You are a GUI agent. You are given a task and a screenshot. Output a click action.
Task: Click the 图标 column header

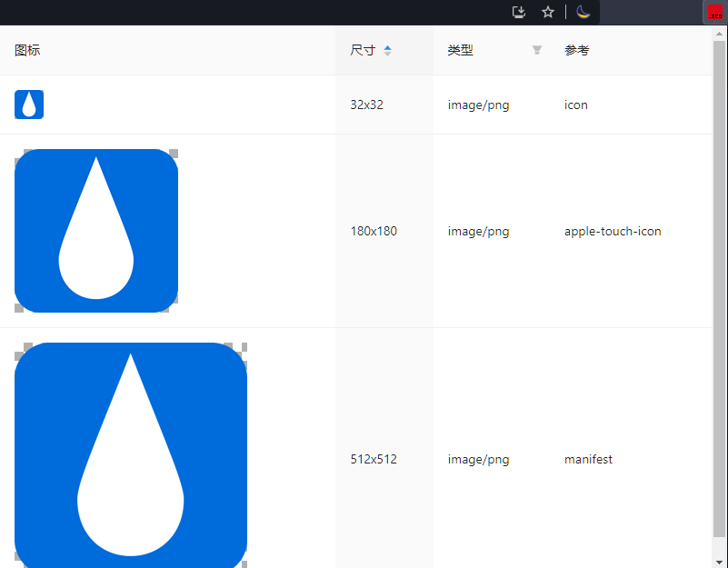(x=27, y=50)
